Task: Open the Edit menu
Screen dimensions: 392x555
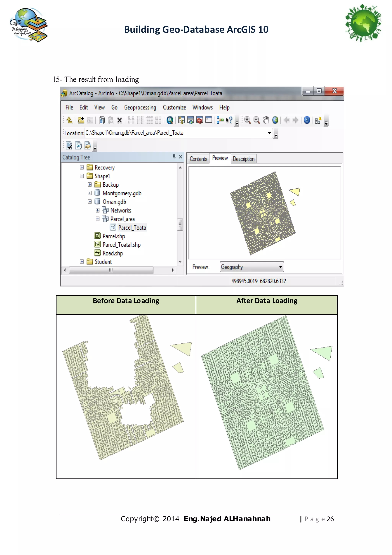Action: (83, 107)
